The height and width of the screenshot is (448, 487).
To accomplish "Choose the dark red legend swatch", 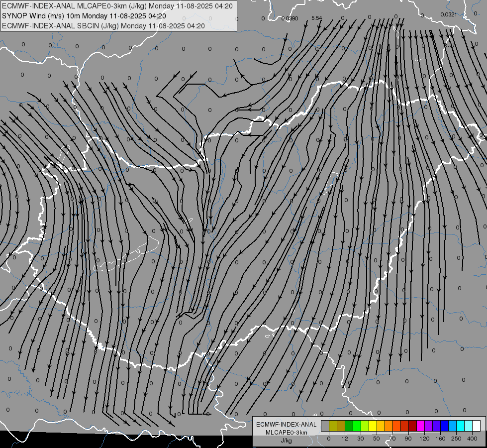I will [x=412, y=426].
